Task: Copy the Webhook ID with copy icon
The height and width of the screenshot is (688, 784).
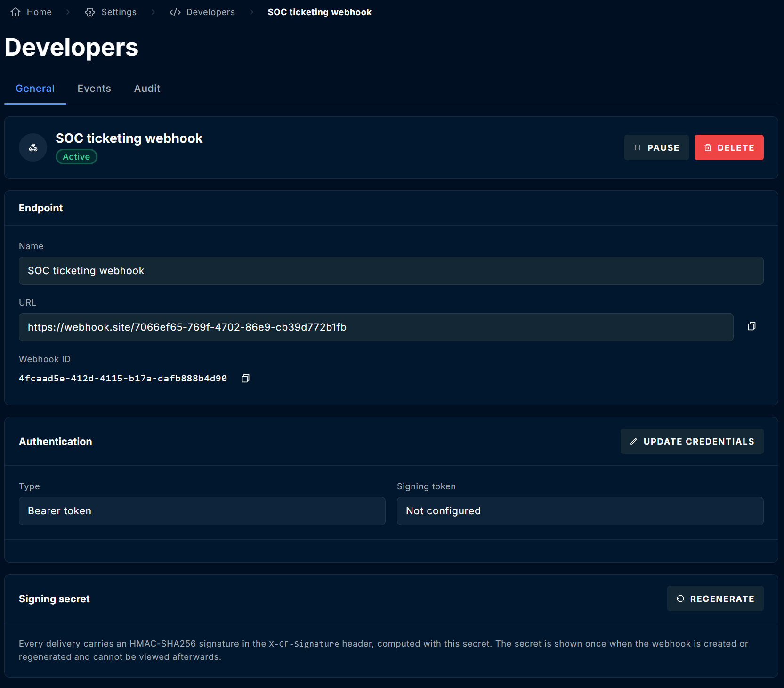Action: (x=245, y=379)
